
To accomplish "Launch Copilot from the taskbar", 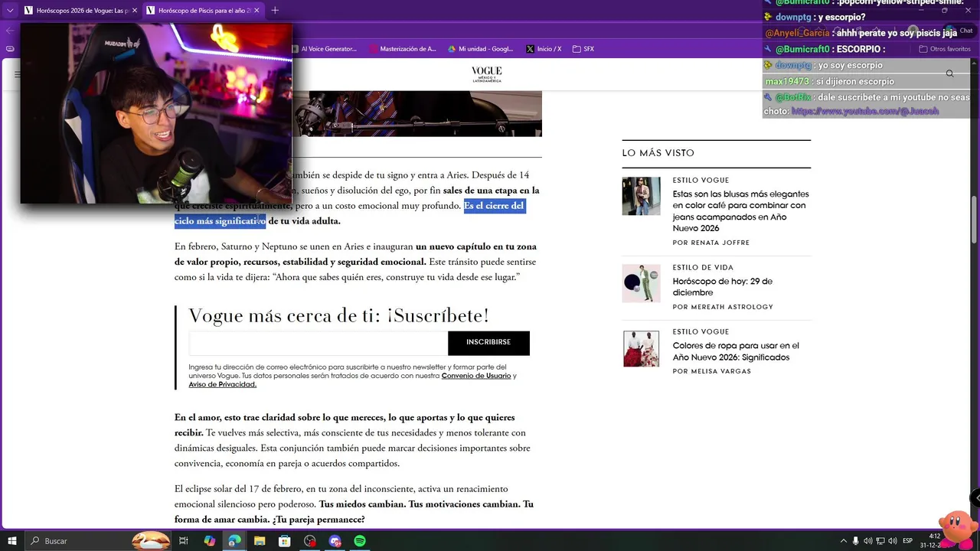I will tap(209, 541).
